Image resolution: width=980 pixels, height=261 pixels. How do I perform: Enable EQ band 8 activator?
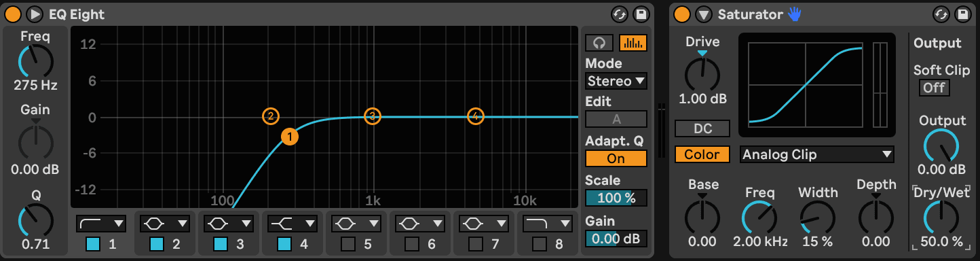coord(539,243)
